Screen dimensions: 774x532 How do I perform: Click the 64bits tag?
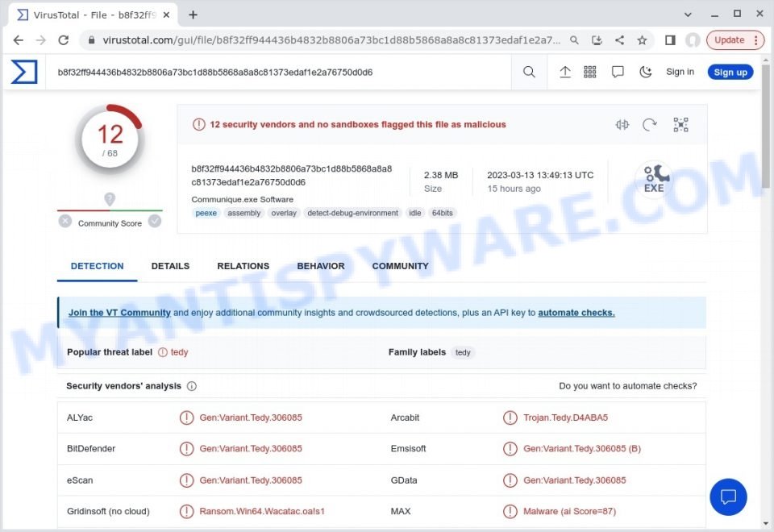coord(443,213)
